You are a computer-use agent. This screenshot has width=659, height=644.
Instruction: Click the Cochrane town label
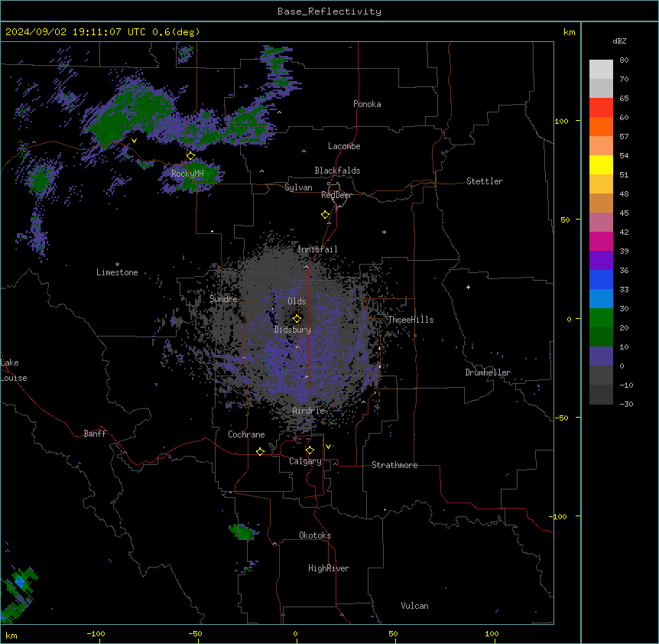click(246, 434)
